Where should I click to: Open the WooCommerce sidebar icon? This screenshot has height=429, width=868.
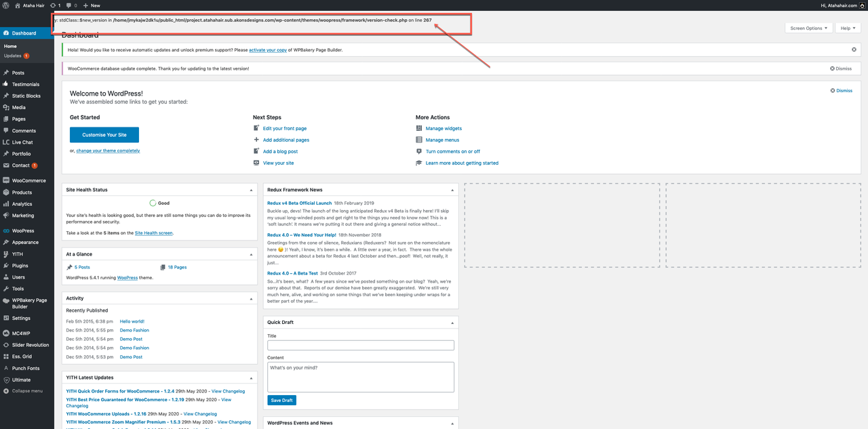coord(6,180)
